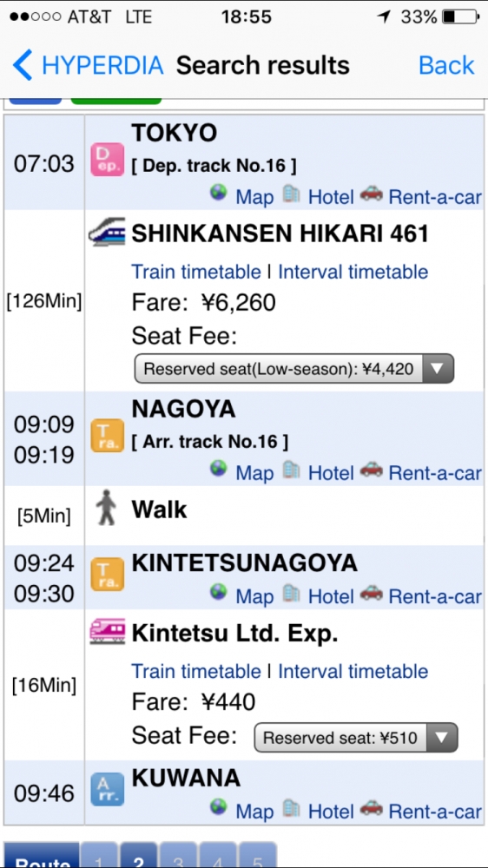Open Interval timetable for Kintetsu Ltd. Exp.
The image size is (488, 868).
353,671
